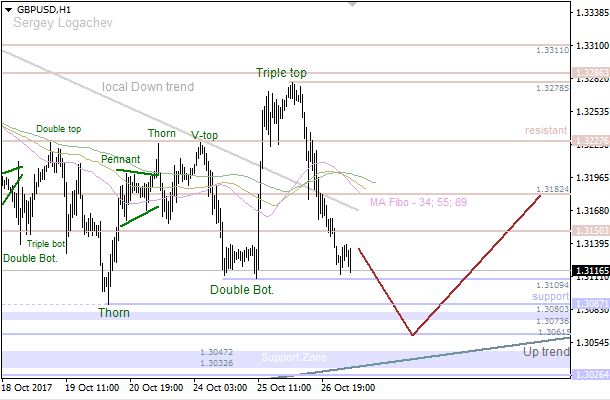Viewport: 610px width, 400px height.
Task: Select the 1.31824 level value label
Action: pos(552,188)
